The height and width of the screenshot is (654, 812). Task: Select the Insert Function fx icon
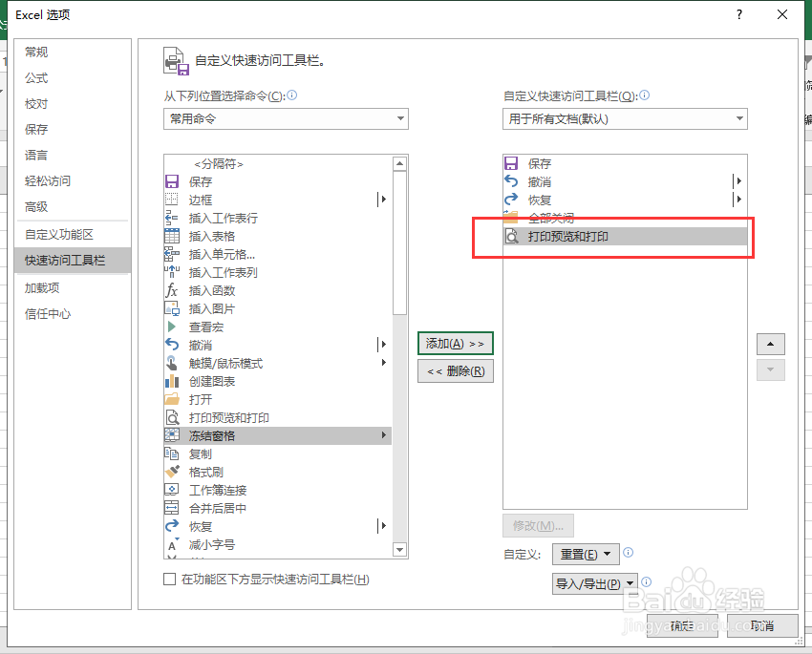[x=171, y=290]
